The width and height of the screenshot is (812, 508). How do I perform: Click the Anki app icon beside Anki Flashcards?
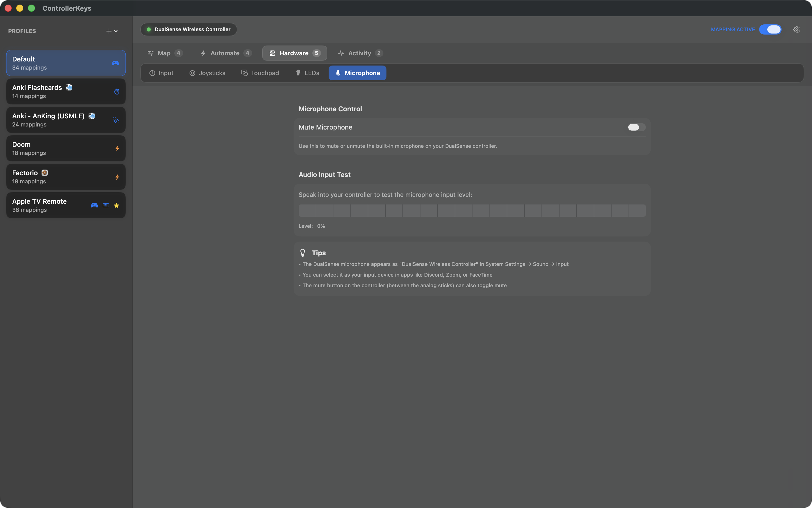[x=69, y=87]
